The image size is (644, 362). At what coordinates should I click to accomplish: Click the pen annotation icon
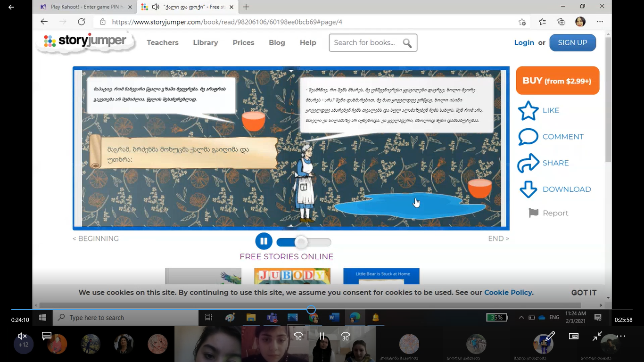(x=550, y=336)
